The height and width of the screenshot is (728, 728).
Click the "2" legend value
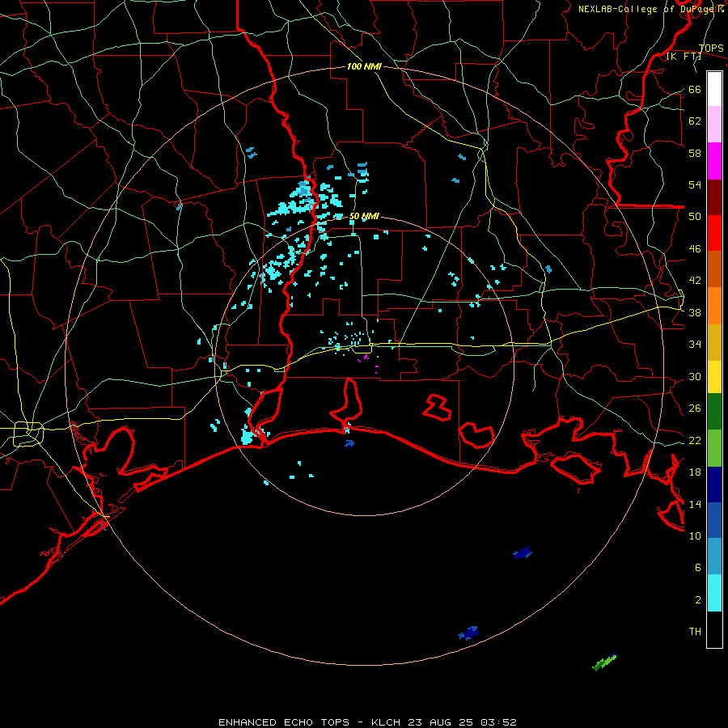pyautogui.click(x=697, y=599)
